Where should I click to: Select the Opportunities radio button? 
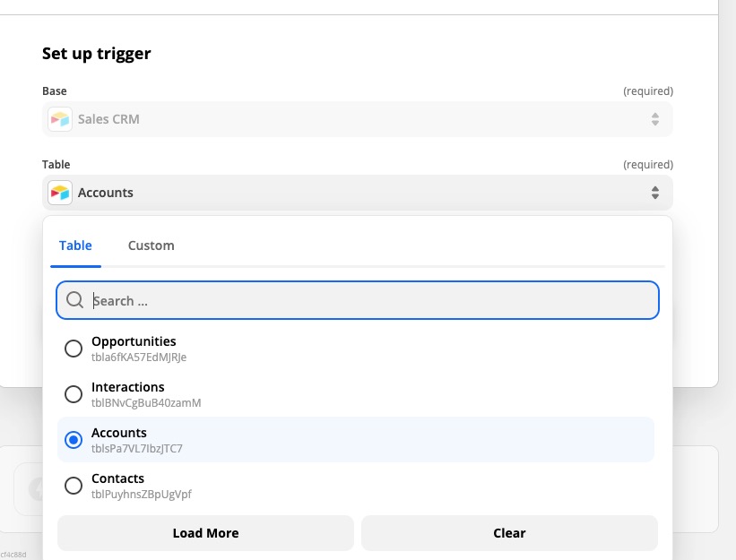click(x=74, y=349)
